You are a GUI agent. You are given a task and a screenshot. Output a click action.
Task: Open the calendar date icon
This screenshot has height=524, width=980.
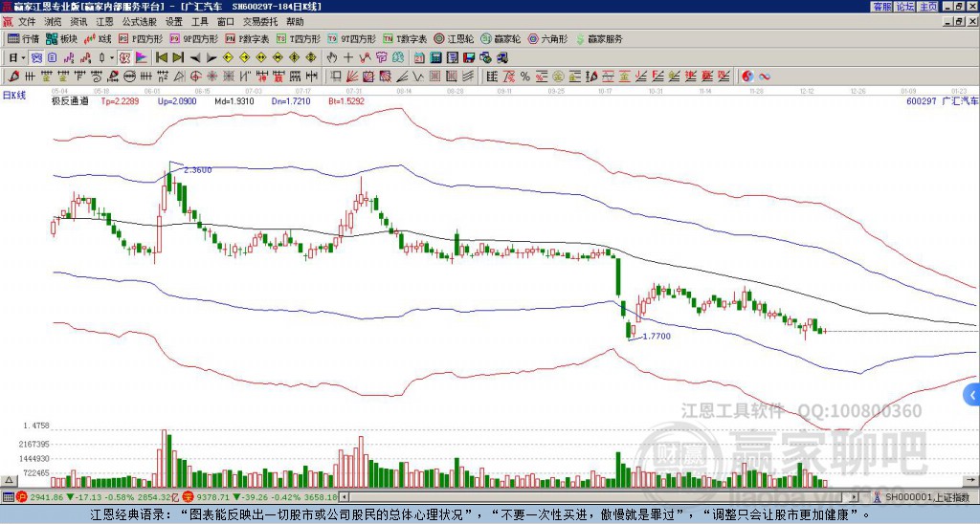419,58
